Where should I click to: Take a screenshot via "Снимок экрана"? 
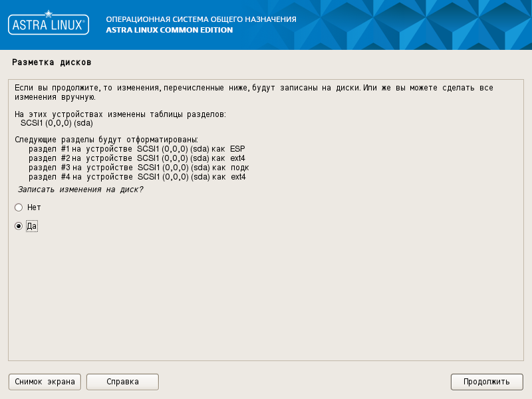coord(45,382)
